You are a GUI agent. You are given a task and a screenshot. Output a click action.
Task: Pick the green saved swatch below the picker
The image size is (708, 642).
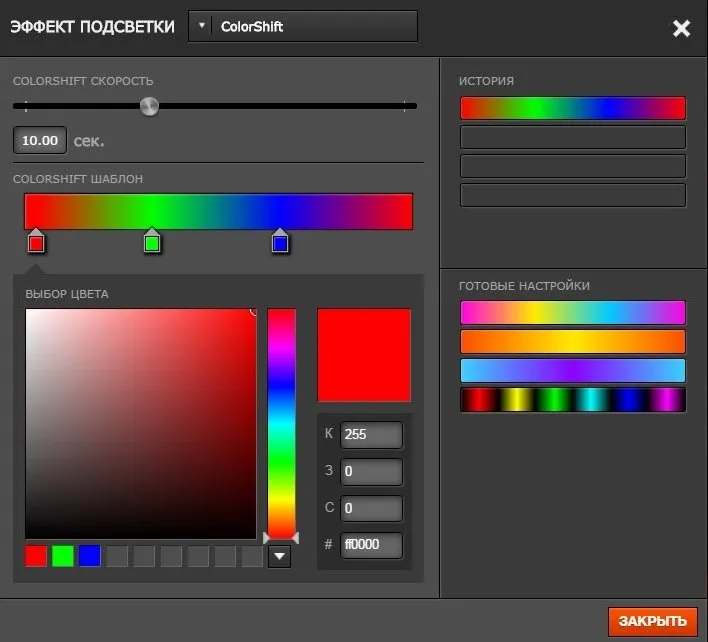(63, 556)
